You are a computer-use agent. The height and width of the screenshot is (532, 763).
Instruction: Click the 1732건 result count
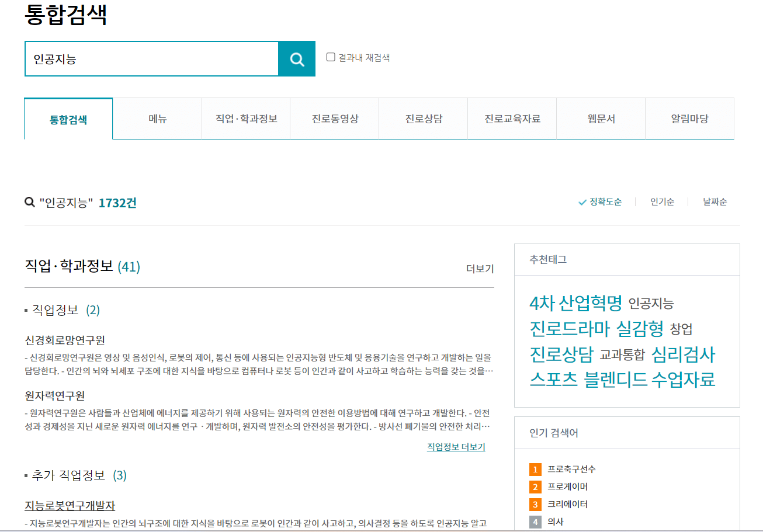pos(117,203)
